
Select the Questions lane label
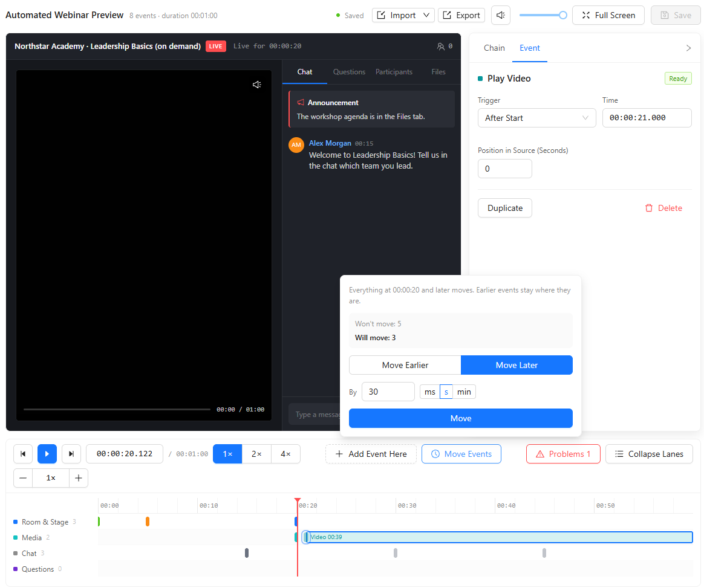click(37, 569)
